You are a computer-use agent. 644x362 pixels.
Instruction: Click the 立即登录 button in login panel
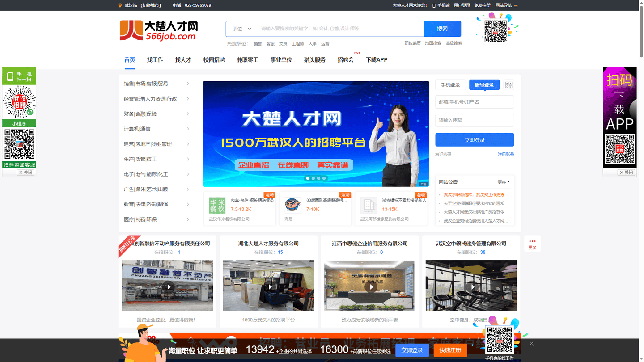pyautogui.click(x=475, y=140)
